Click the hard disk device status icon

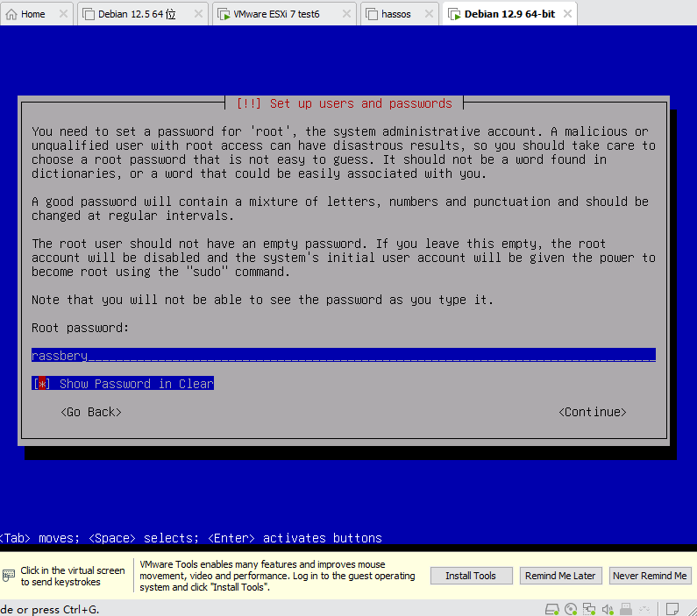point(551,609)
